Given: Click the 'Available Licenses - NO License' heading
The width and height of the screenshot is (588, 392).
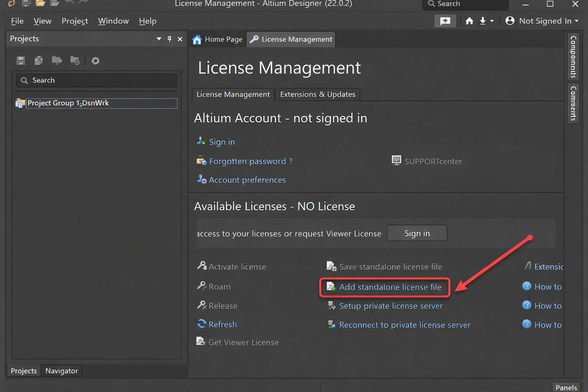Looking at the screenshot, I should (274, 206).
